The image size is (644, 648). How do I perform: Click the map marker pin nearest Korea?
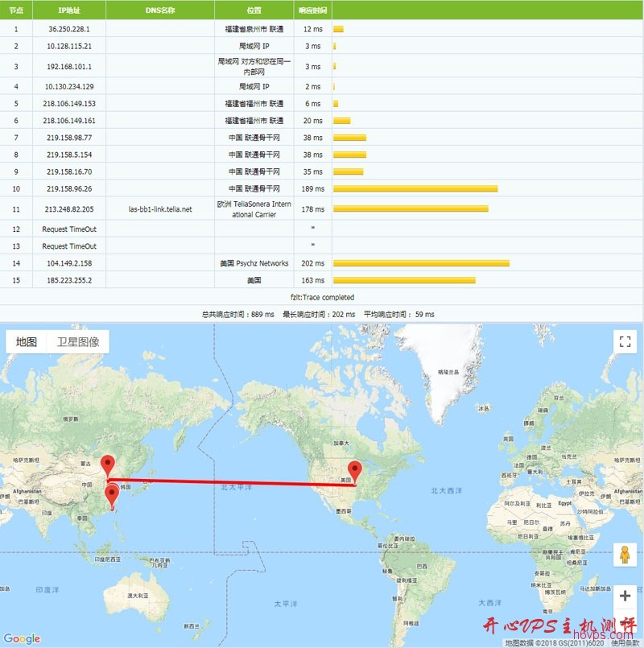(x=111, y=493)
